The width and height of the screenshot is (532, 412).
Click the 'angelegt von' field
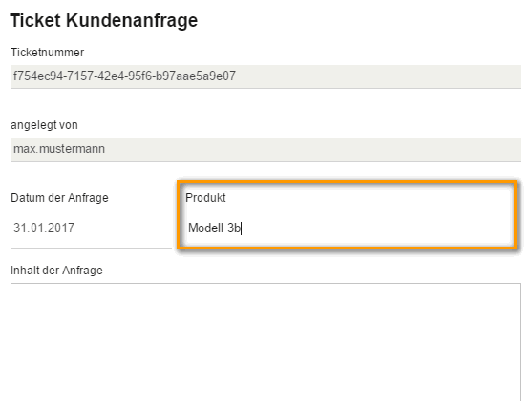click(266, 149)
